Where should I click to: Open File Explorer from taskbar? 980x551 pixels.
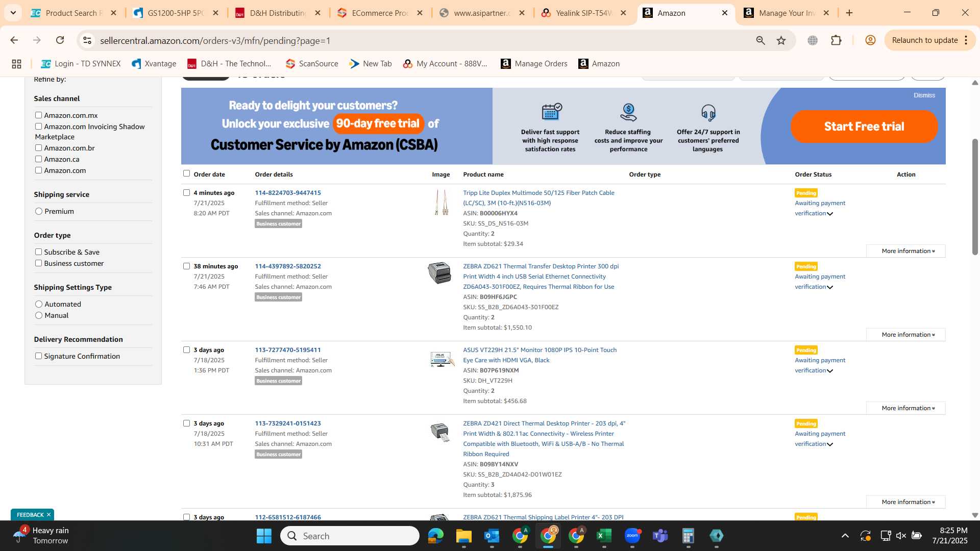point(463,536)
